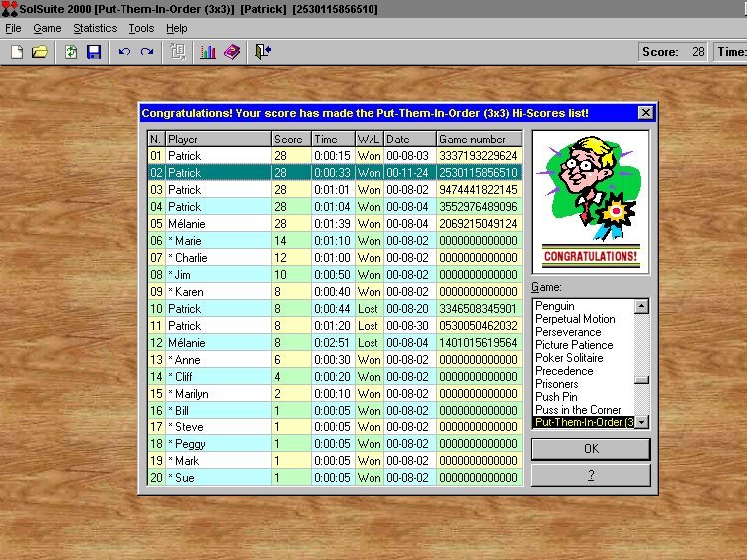Click the congratulations cartoon image
The height and width of the screenshot is (560, 747).
point(591,202)
